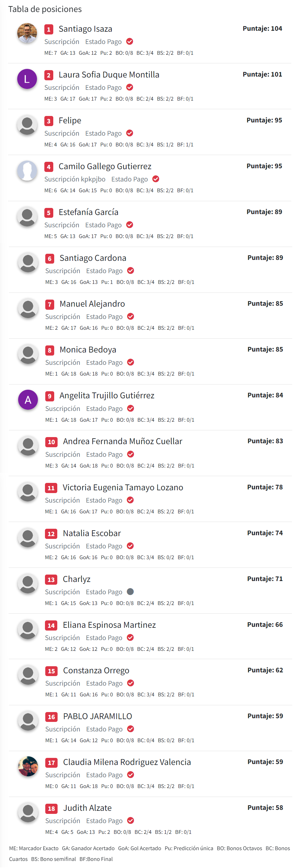Click rank badge 13 beside Charlyz
303x868 pixels.
[x=51, y=579]
